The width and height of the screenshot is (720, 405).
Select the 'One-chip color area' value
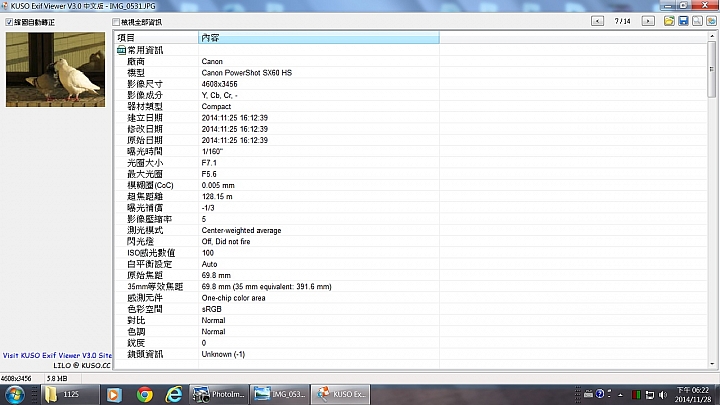(233, 298)
